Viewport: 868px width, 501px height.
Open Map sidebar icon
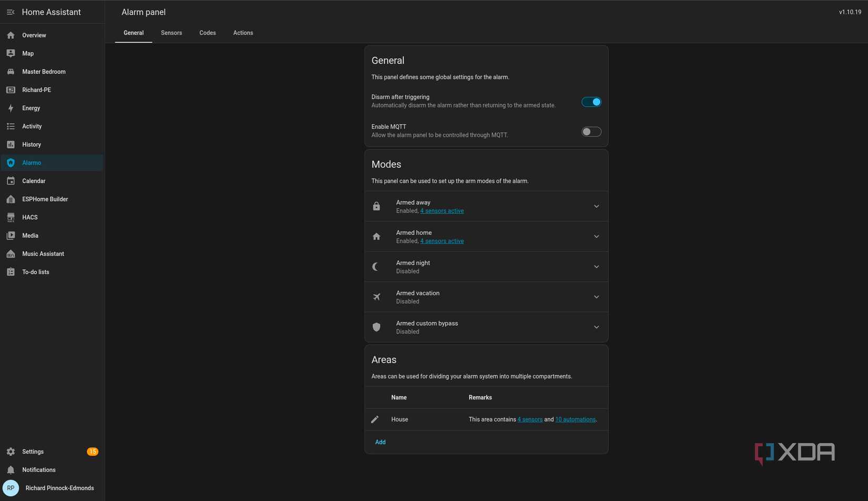[x=11, y=54]
